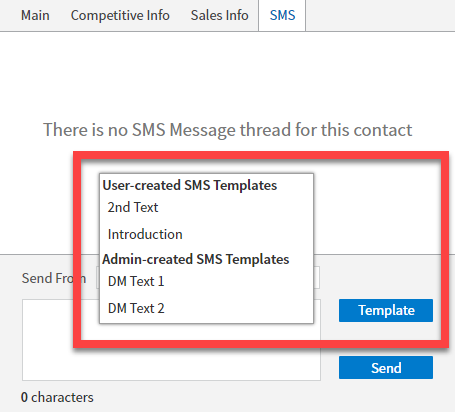Expand the Send From dropdown field
Viewport: 455px width, 412px height.
click(x=317, y=277)
